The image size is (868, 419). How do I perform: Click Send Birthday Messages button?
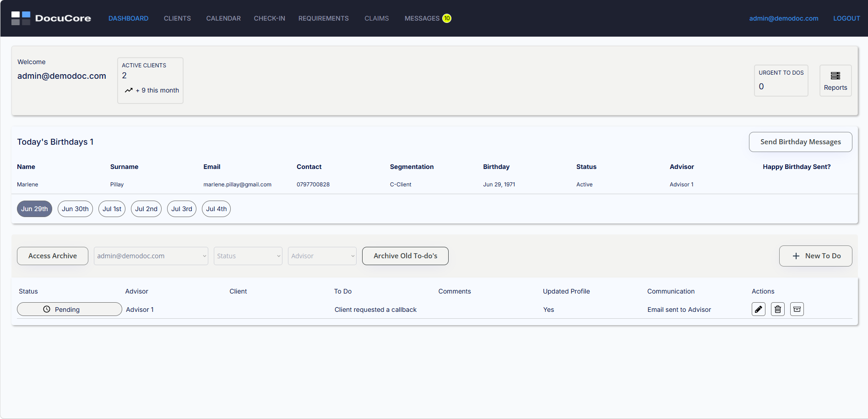tap(801, 142)
